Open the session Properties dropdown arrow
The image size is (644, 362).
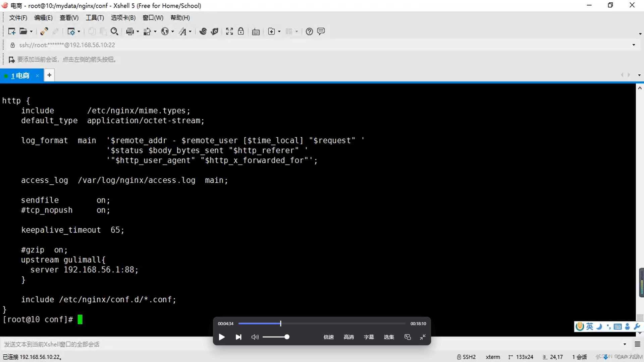79,32
